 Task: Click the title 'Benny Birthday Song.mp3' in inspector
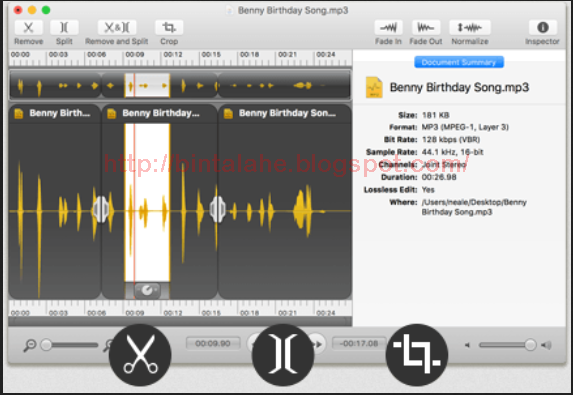(459, 87)
